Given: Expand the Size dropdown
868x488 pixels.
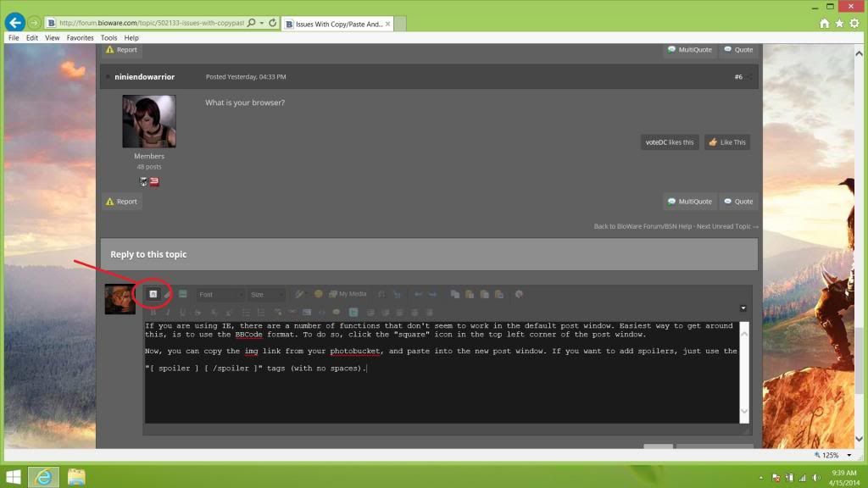Looking at the screenshot, I should point(268,295).
